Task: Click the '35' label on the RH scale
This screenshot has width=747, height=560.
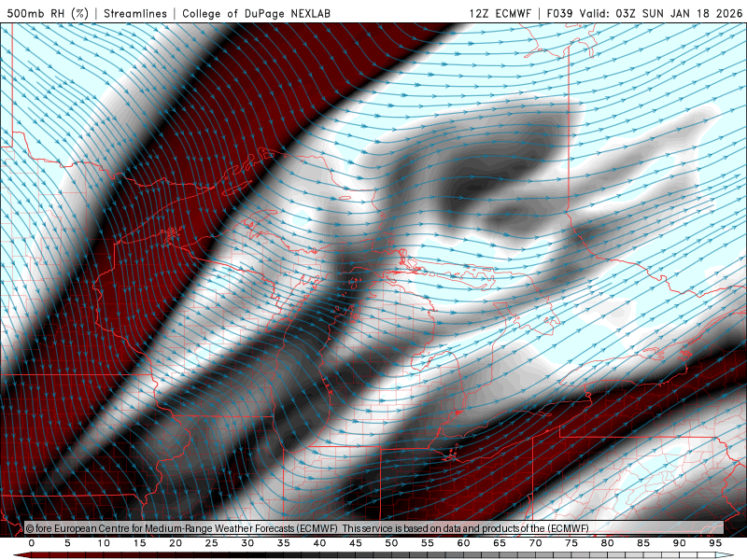Action: pyautogui.click(x=284, y=543)
